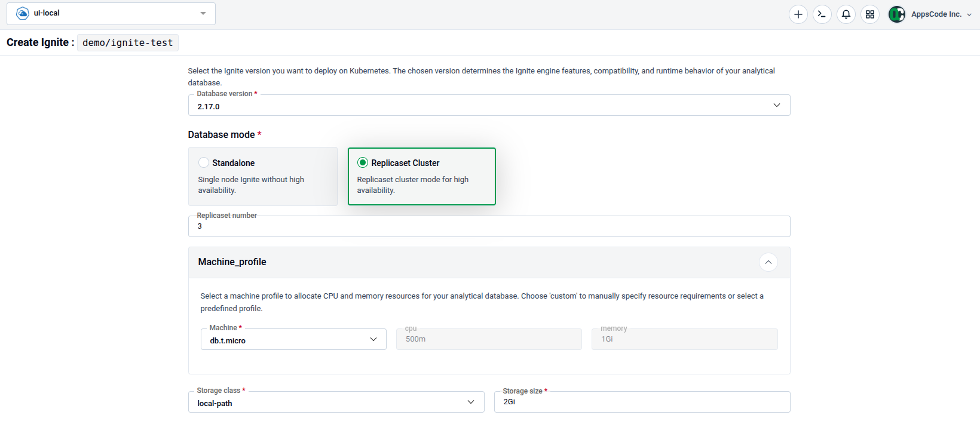Screen dimensions: 980x421
Task: Open the Machine profile dropdown db.t.micro
Action: (293, 339)
